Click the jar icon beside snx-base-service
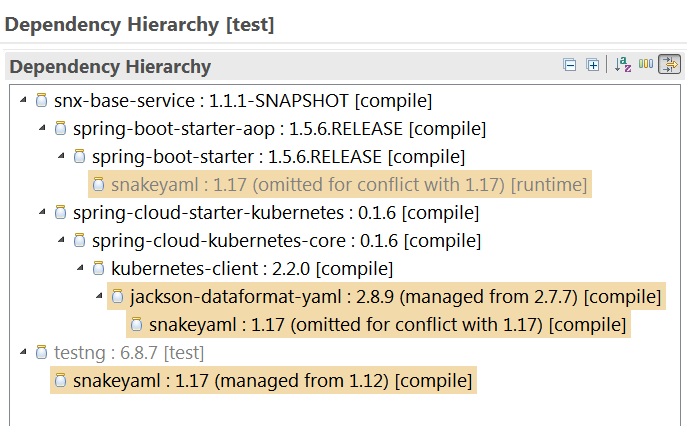This screenshot has width=687, height=426. (x=41, y=100)
